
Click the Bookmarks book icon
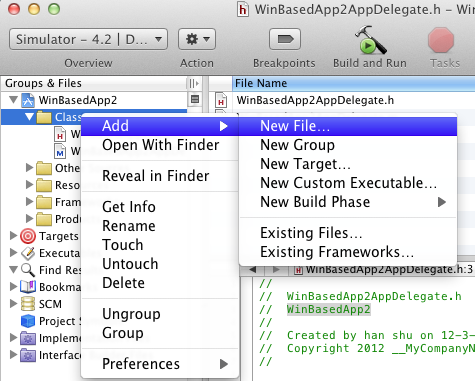[28, 287]
